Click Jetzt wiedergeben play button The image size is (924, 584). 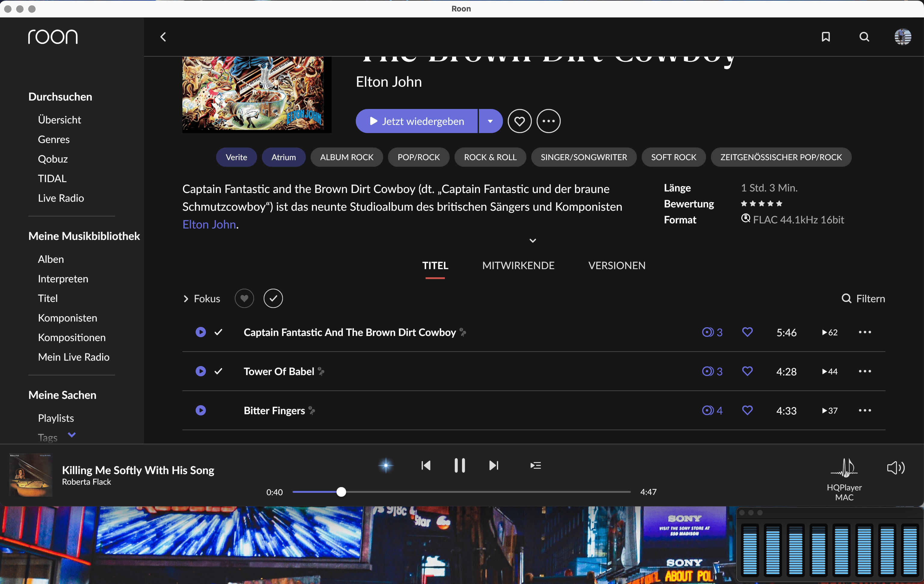[417, 121]
